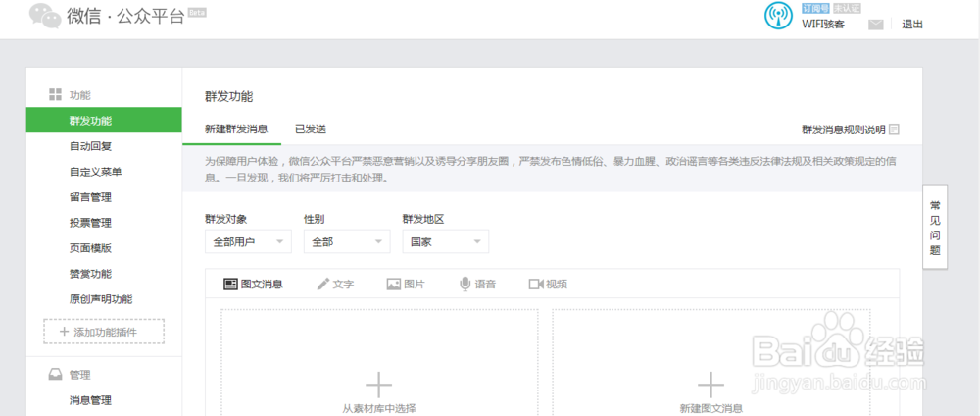Click the 管理 section header
This screenshot has height=416, width=980.
coord(80,375)
